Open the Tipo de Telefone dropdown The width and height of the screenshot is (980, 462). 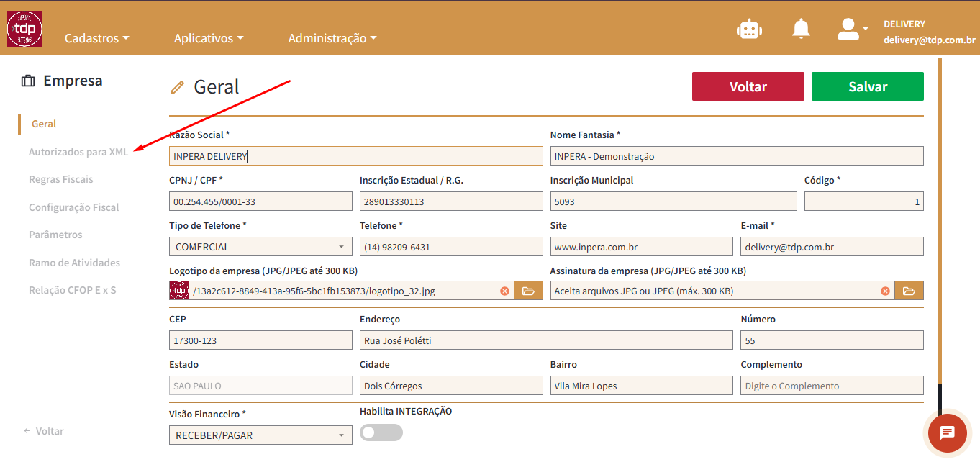(x=260, y=247)
